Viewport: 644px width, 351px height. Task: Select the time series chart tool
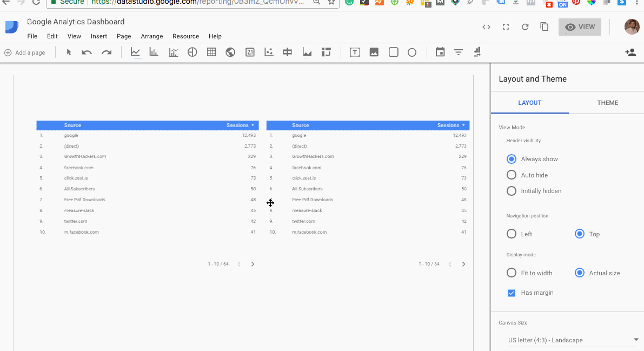tap(136, 52)
